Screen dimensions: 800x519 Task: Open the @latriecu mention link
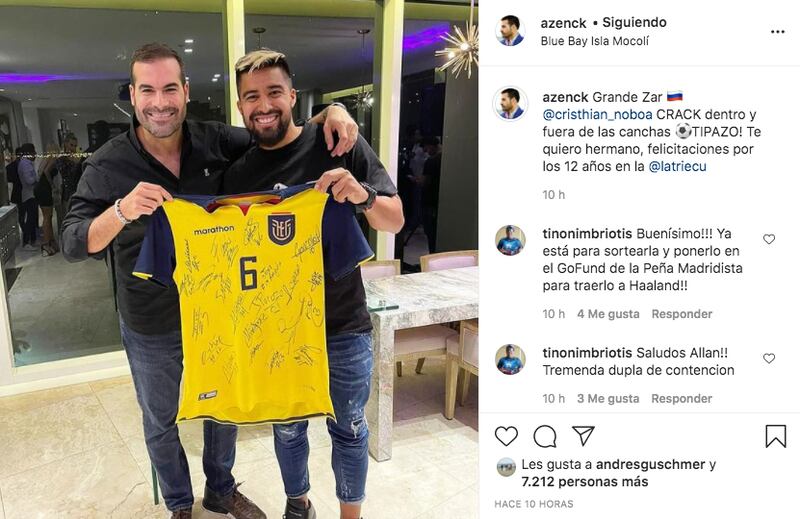tap(678, 166)
